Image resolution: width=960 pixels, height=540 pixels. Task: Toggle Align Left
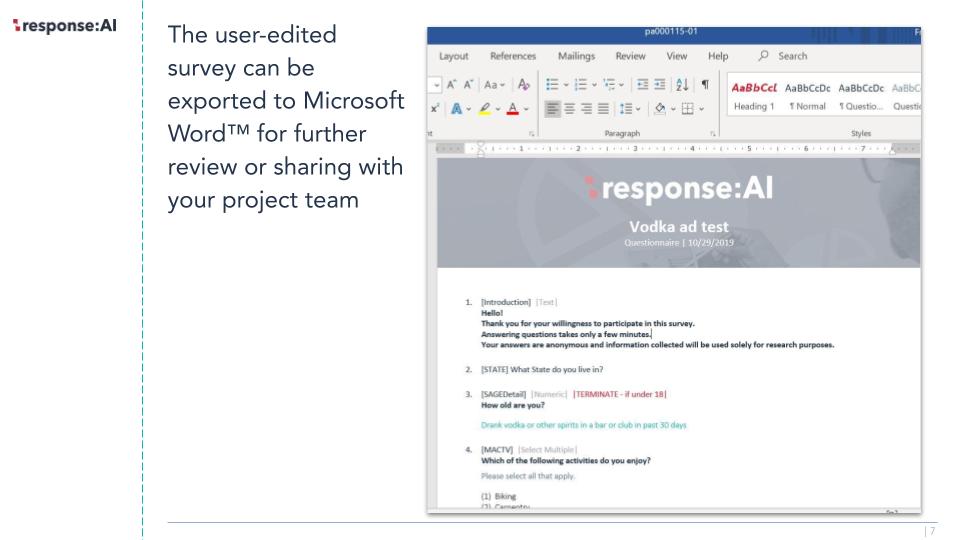coord(552,109)
